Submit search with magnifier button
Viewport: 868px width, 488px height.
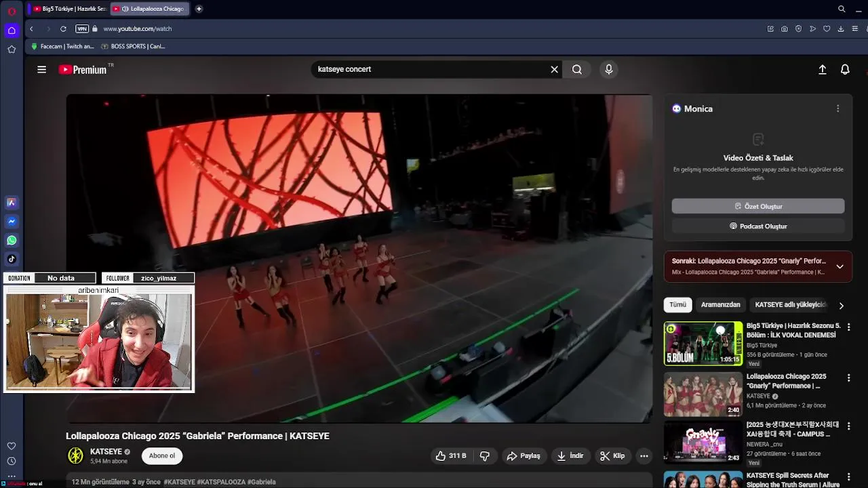pyautogui.click(x=577, y=69)
